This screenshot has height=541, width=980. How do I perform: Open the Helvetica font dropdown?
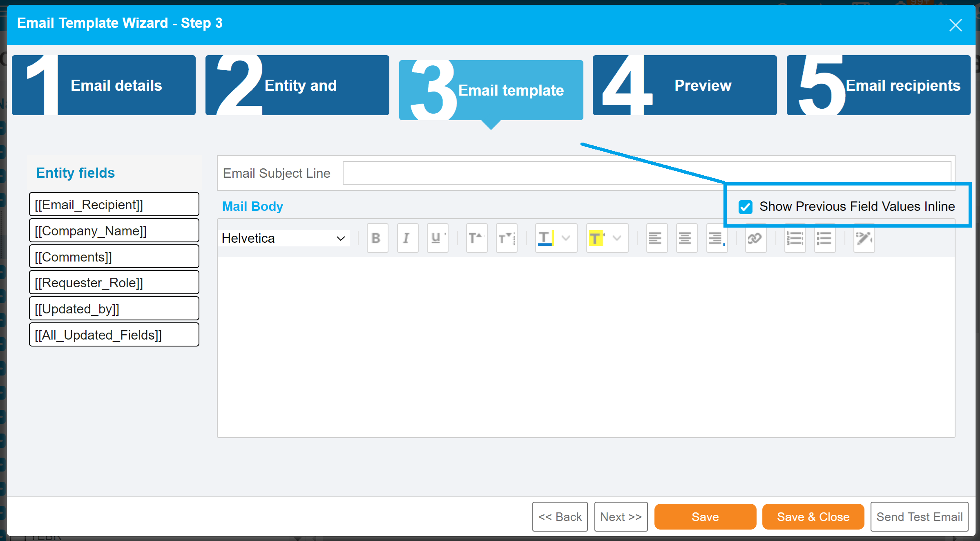coord(284,238)
